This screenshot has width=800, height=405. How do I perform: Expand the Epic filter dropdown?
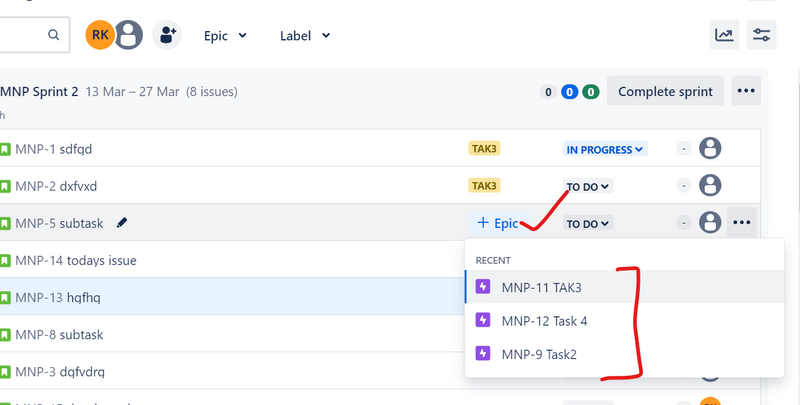(x=225, y=36)
